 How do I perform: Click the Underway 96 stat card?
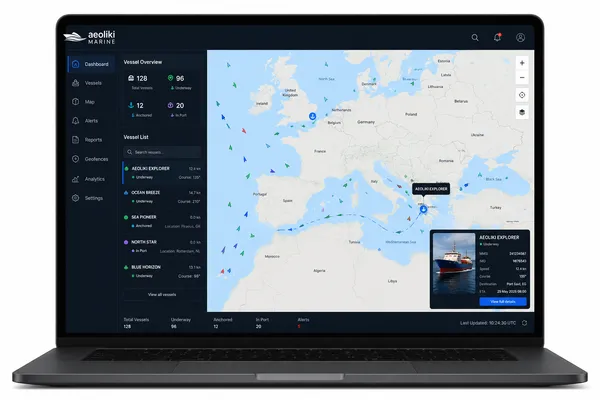click(x=179, y=82)
